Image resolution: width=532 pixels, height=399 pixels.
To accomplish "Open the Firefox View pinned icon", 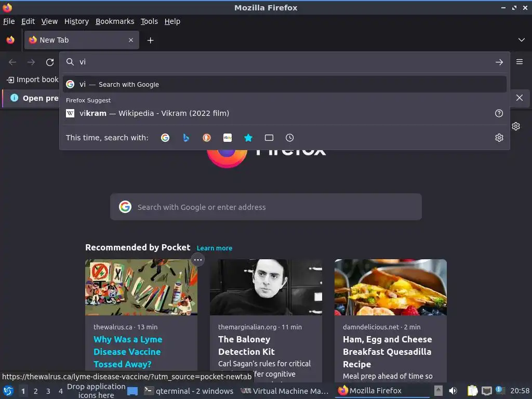I will click(10, 40).
